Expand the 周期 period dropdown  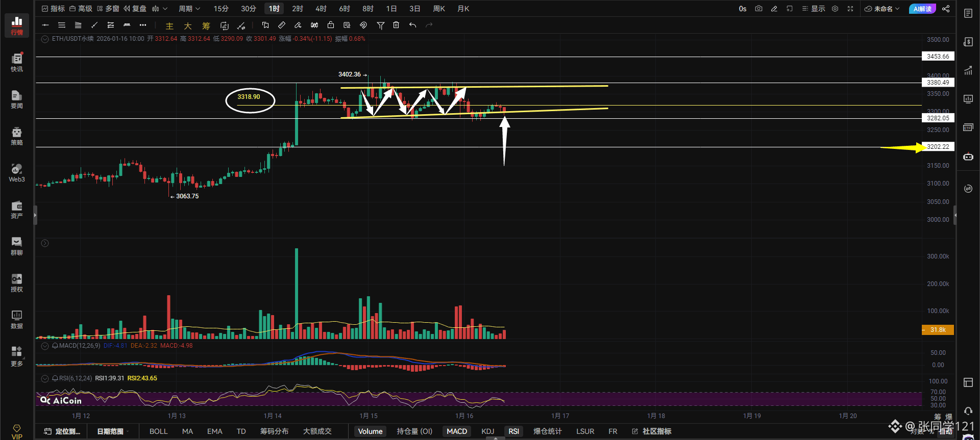(x=189, y=9)
